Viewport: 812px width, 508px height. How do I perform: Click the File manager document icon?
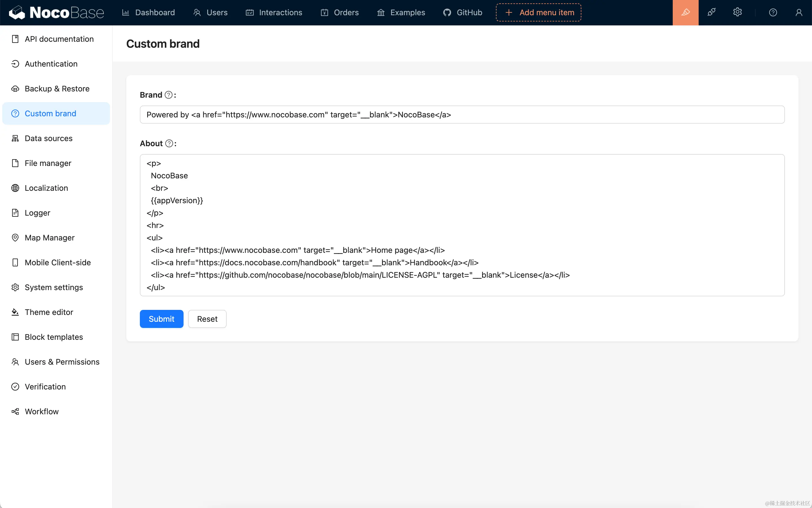click(15, 163)
